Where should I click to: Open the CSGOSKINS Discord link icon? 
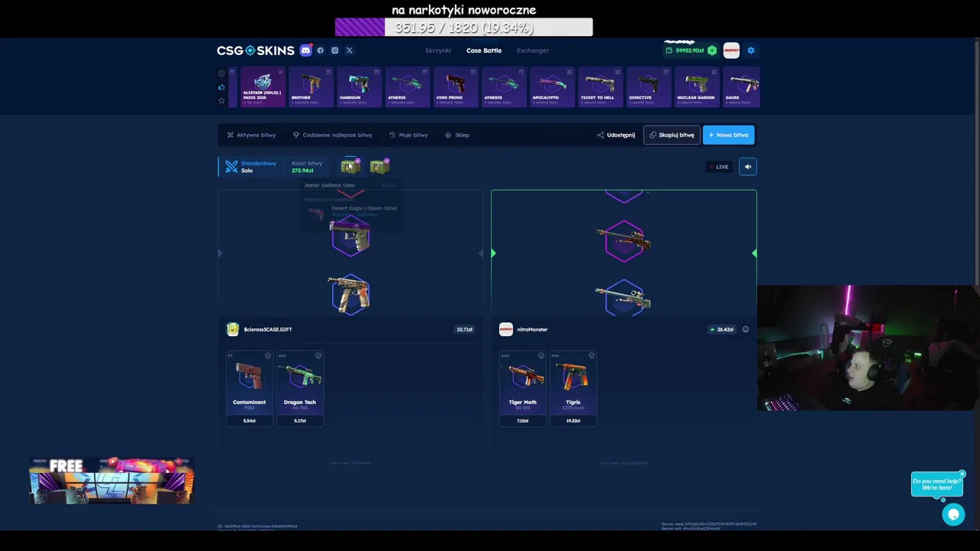[305, 51]
